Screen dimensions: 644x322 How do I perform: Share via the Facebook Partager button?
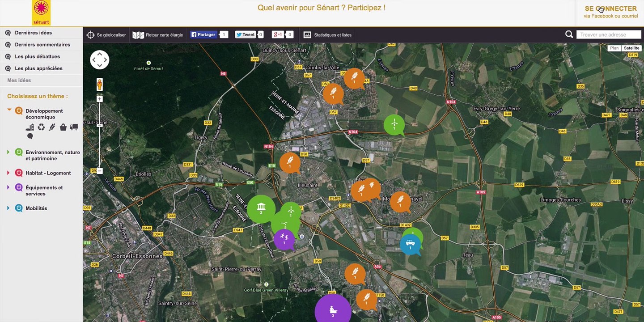[x=203, y=34]
